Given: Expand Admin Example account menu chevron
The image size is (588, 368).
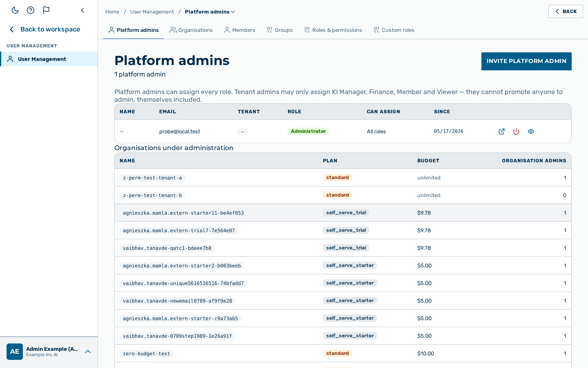Looking at the screenshot, I should click(88, 351).
